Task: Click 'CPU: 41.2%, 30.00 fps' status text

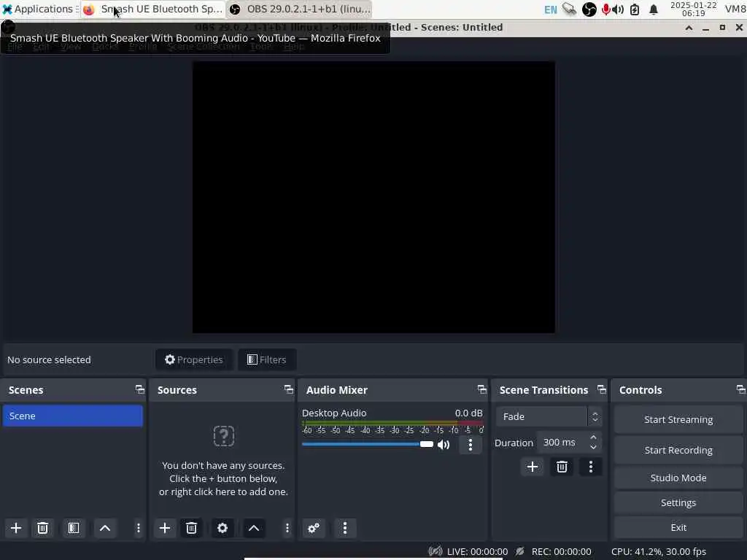Action: 659,551
